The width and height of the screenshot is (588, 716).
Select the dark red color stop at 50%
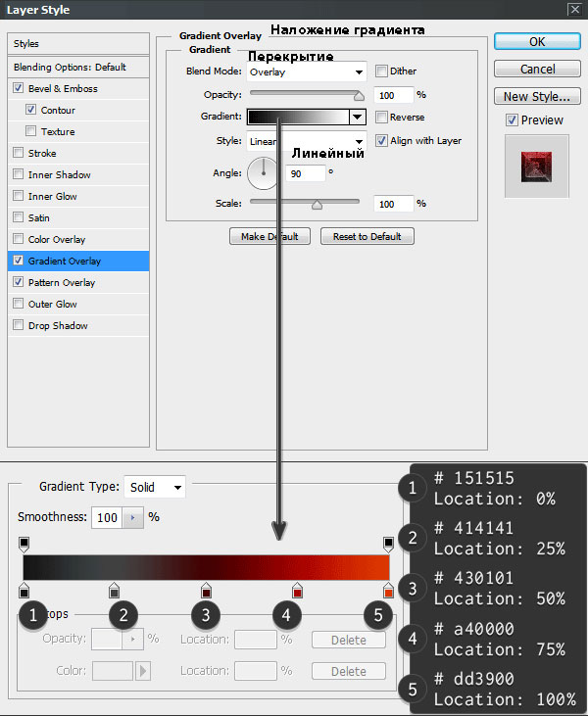tap(206, 591)
